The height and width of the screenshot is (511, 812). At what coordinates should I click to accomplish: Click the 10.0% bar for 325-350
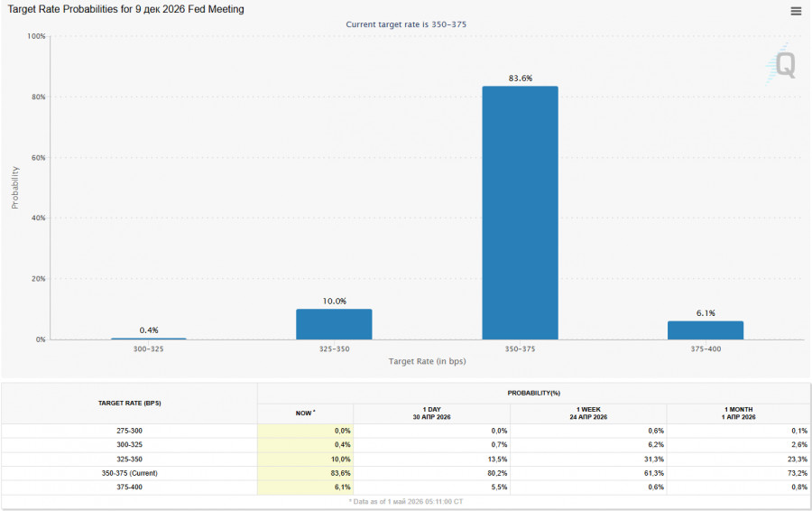[334, 324]
